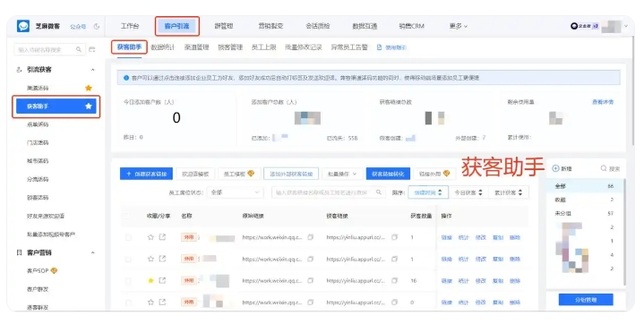Click 统计 in the row with 16 customers

[463, 281]
